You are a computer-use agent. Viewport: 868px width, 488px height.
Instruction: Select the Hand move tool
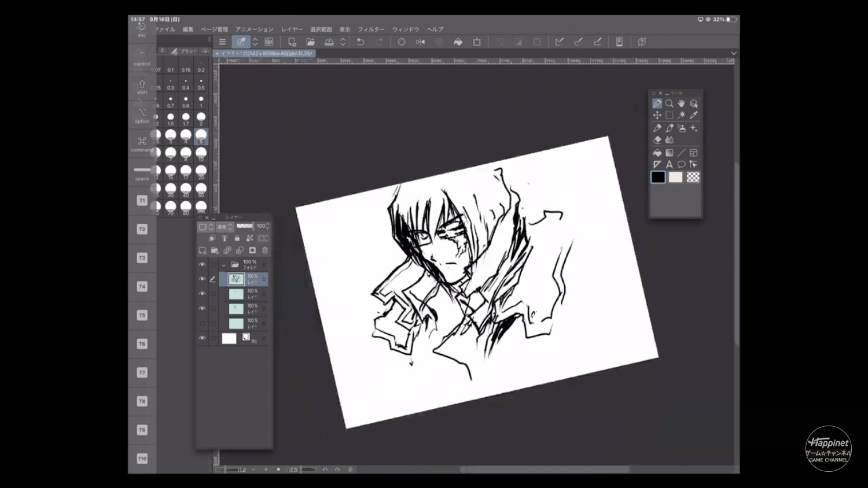(x=682, y=103)
